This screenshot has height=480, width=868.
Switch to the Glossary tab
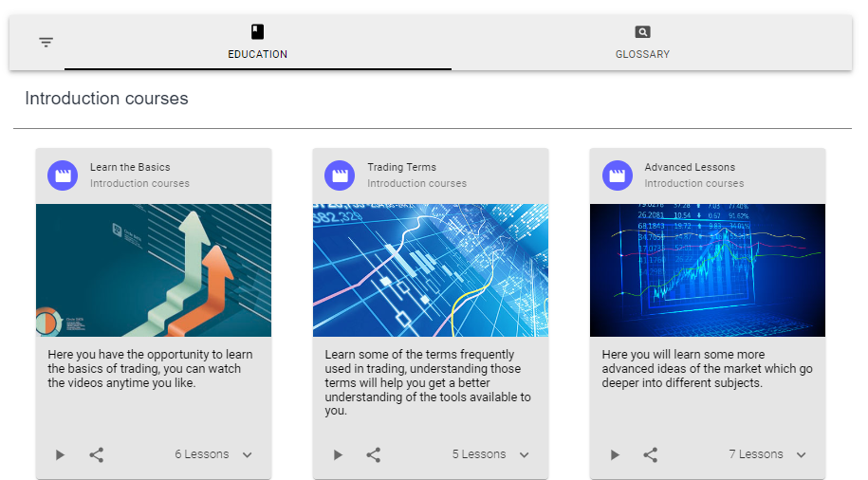point(642,43)
